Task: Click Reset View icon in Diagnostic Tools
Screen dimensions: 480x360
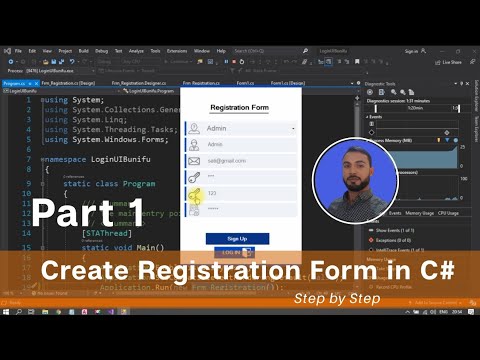Action: [411, 92]
